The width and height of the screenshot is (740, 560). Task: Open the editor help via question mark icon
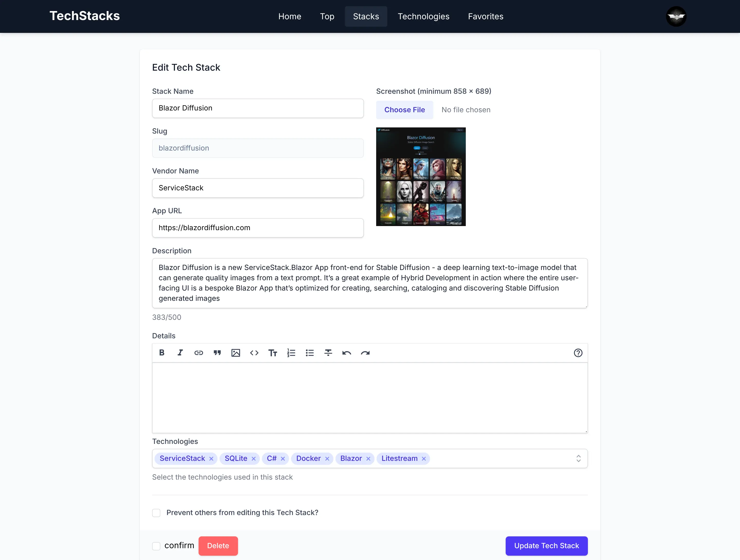(x=578, y=353)
